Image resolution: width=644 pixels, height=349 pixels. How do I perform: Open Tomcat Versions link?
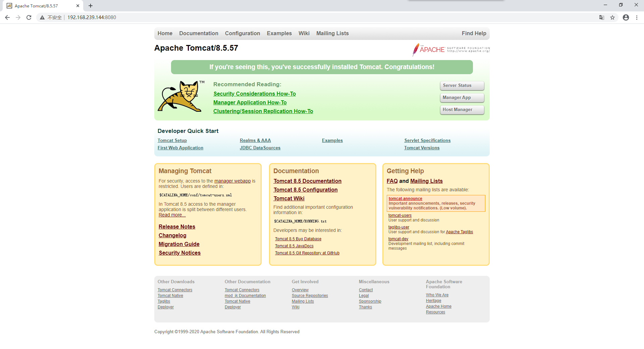422,148
